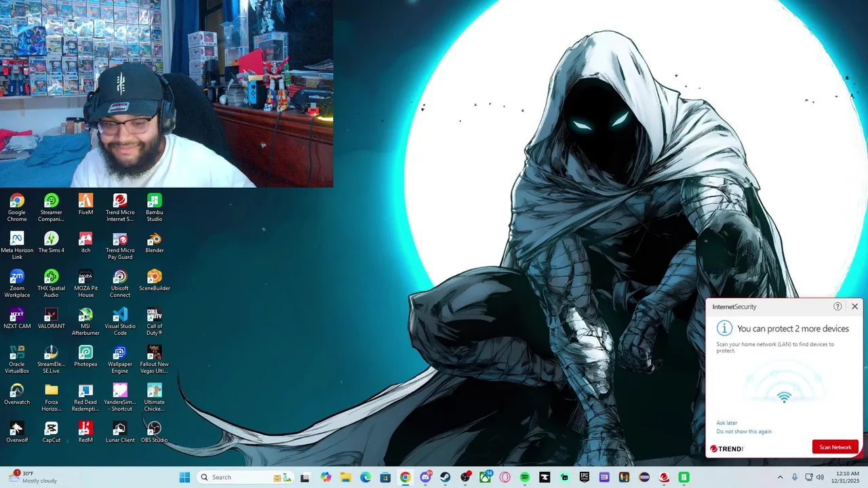
Task: Open volume control in the system tray
Action: pyautogui.click(x=820, y=477)
